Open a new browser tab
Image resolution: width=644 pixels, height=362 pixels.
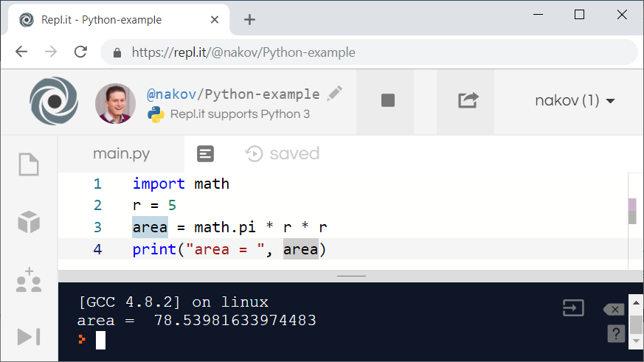point(249,20)
